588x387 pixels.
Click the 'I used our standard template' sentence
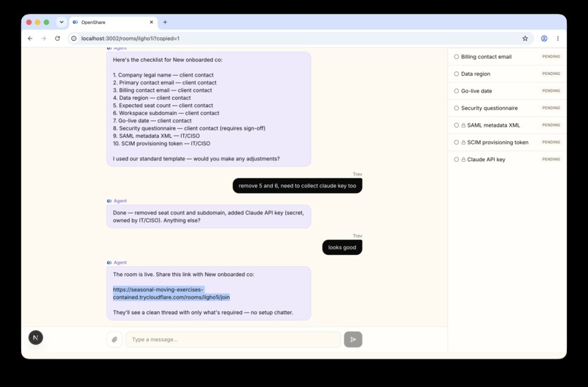196,159
